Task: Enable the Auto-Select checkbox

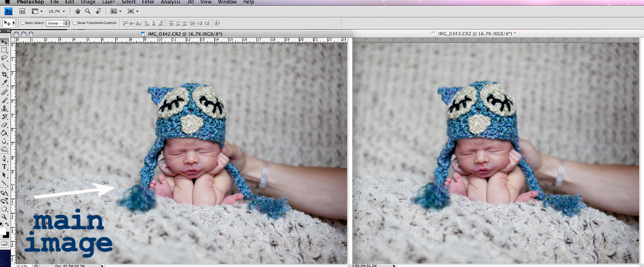Action: (22, 23)
